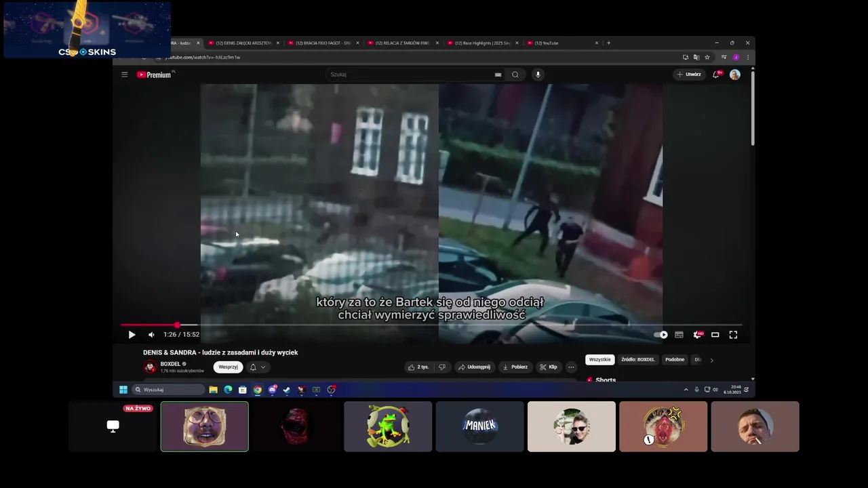Click Utwórz create button
868x488 pixels.
[x=688, y=75]
